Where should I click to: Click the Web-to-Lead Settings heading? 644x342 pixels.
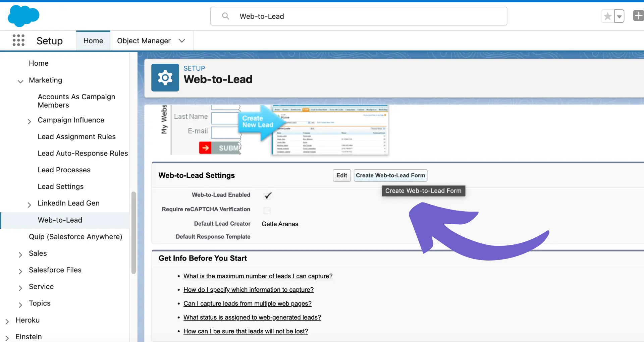tap(197, 175)
